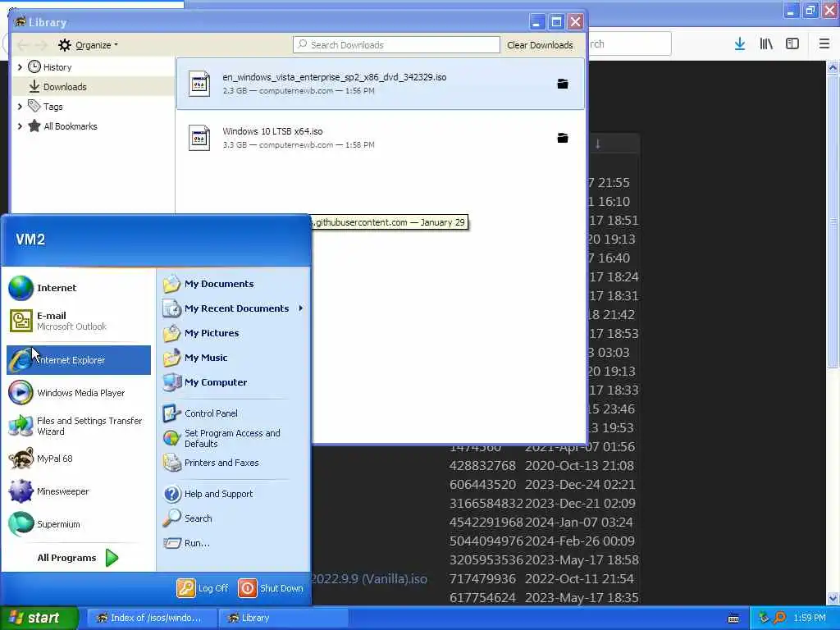The height and width of the screenshot is (630, 840).
Task: Open Printers and Faxes
Action: [x=234, y=463]
